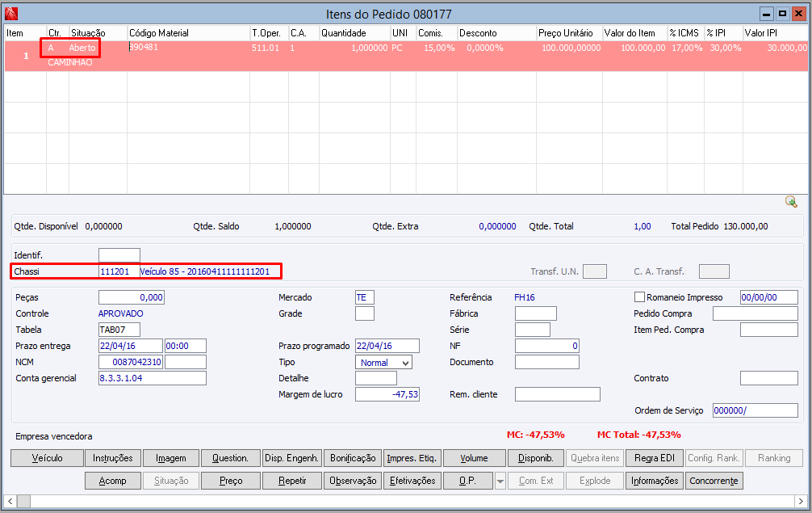
Task: Click the Preço Unitário column header
Action: pyautogui.click(x=569, y=32)
